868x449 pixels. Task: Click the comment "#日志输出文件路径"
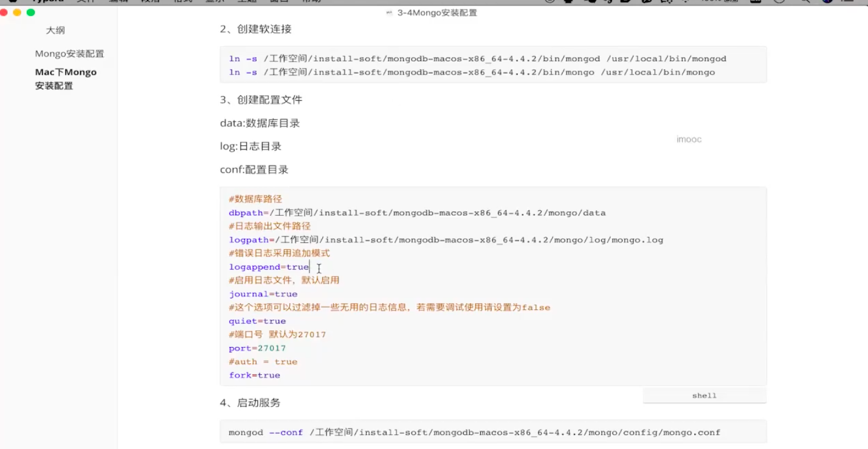pos(270,226)
